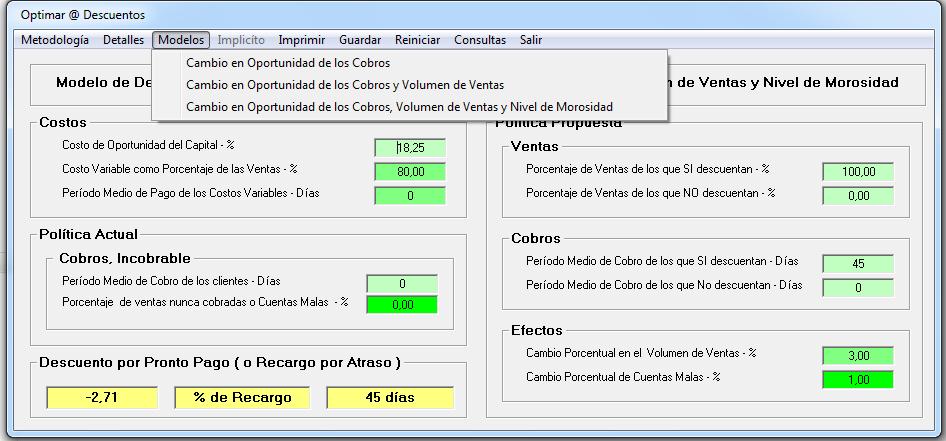Edit Costo Variable como Porcentaje de Ventas field
Screen dimensions: 946x441
pos(409,171)
